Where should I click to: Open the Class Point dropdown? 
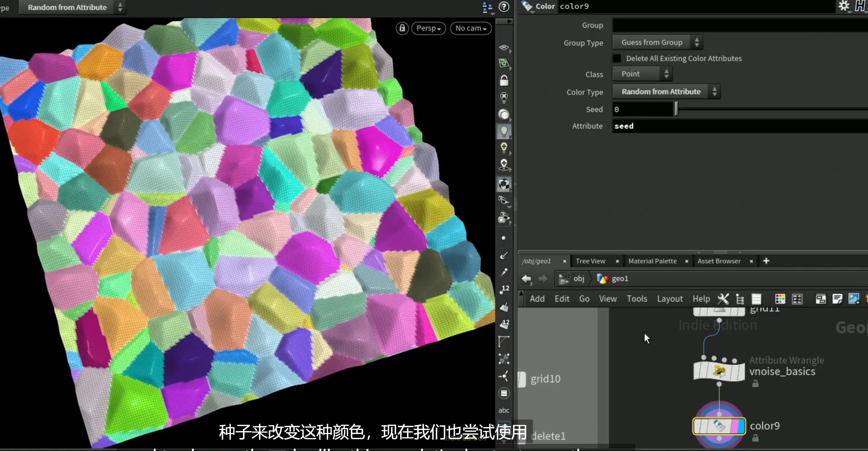(642, 74)
